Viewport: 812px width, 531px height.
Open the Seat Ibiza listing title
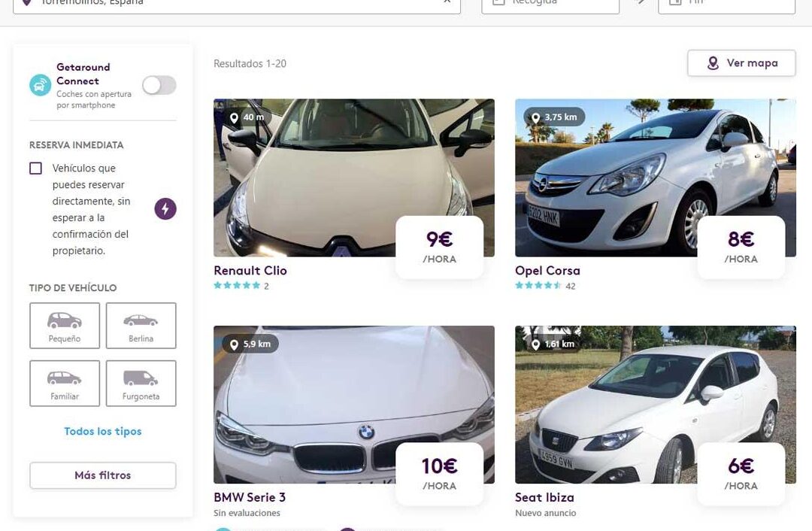[544, 497]
